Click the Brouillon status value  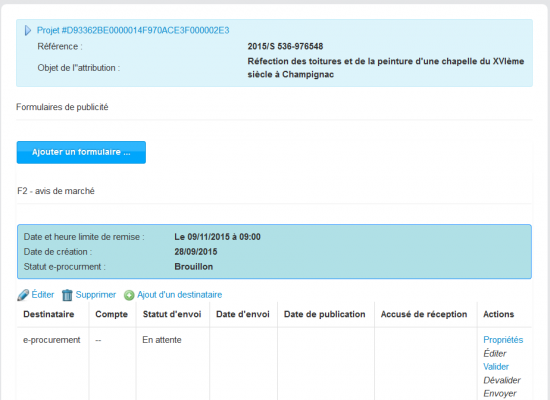pos(194,267)
